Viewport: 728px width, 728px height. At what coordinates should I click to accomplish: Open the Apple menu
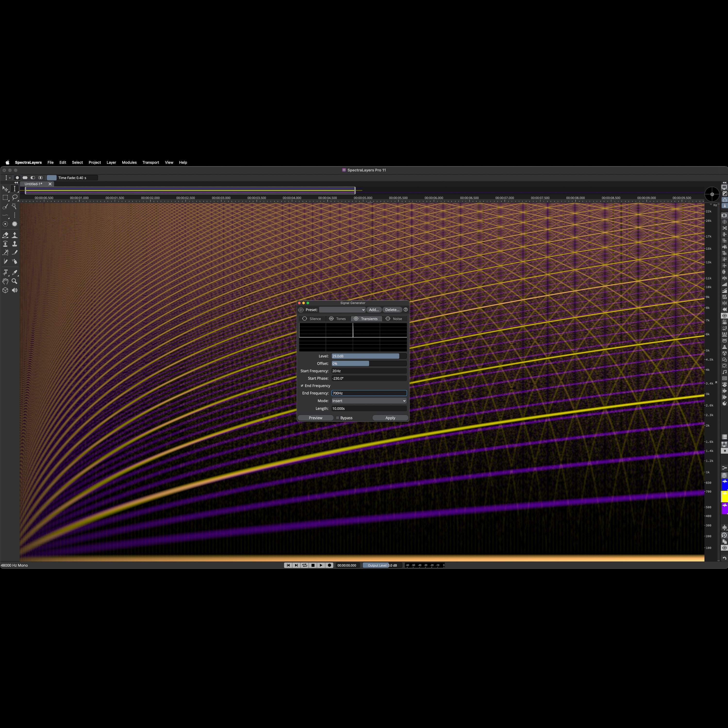coord(7,162)
